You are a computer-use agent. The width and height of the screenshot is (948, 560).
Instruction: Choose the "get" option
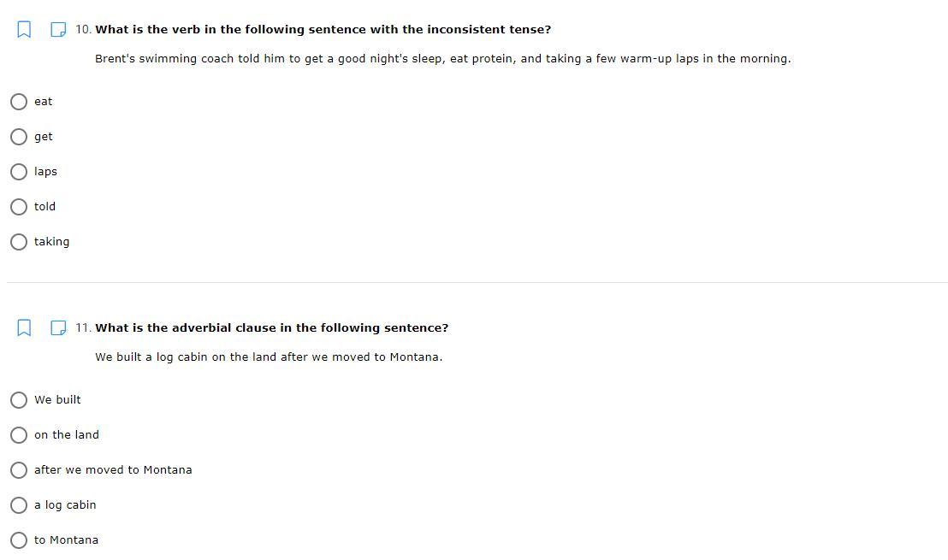[19, 137]
